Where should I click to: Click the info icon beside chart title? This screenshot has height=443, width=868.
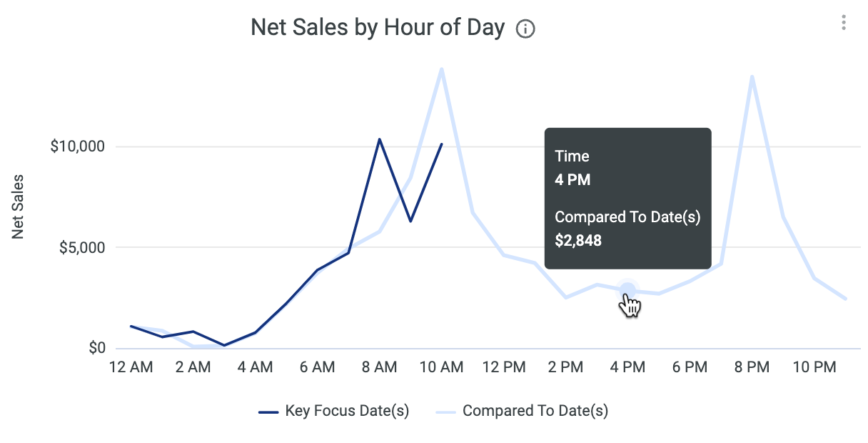(525, 29)
